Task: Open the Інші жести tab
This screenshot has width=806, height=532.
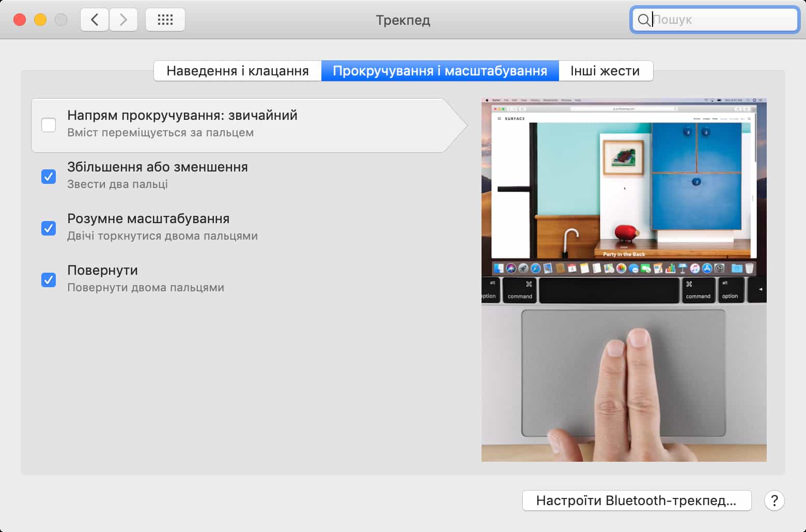Action: [x=605, y=71]
